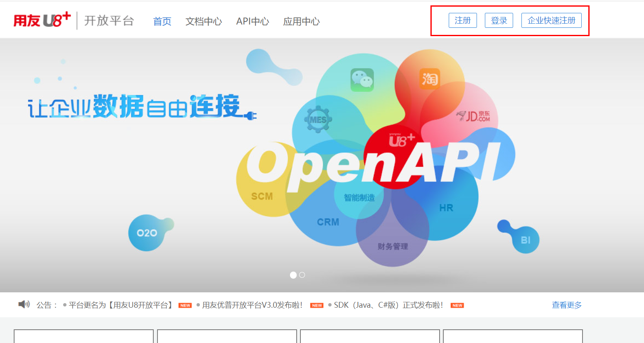Click the MES gear icon
This screenshot has height=343, width=644.
[318, 120]
